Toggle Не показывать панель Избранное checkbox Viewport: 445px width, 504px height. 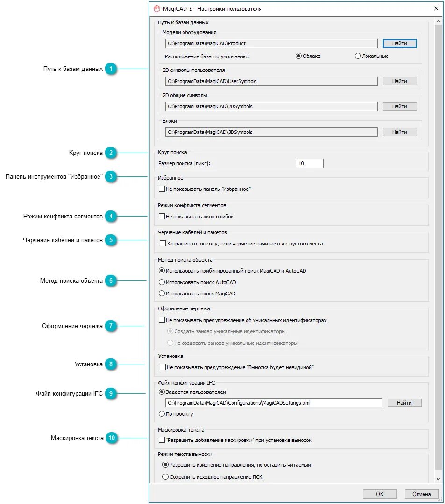205,189
